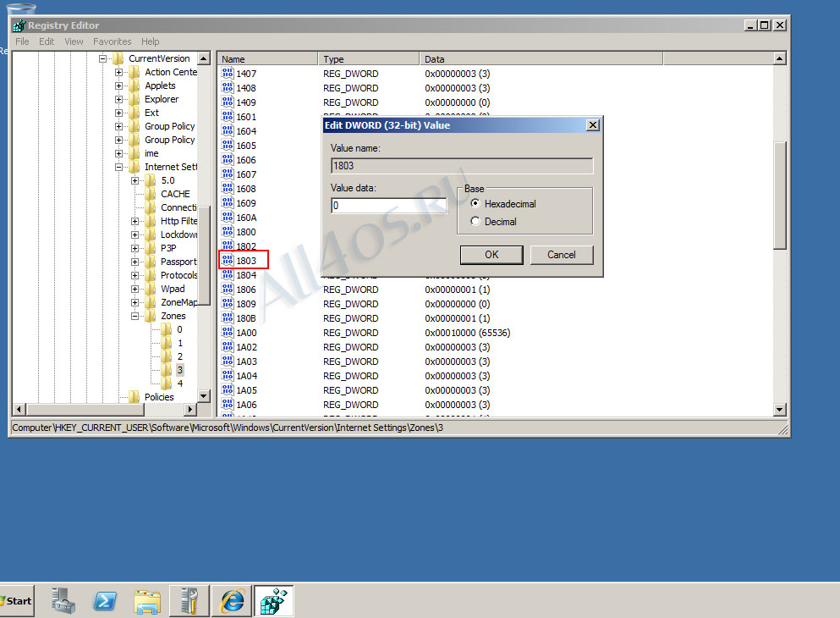Click the data 0x00010000 (65536) cell
Image resolution: width=840 pixels, height=618 pixels.
coord(467,333)
